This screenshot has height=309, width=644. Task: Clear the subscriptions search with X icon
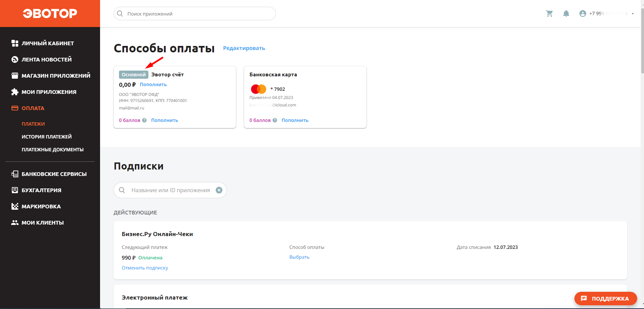[x=219, y=190]
